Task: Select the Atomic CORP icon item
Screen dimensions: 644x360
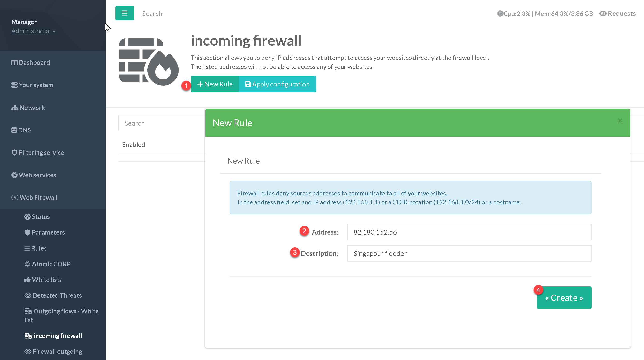Action: pos(28,264)
